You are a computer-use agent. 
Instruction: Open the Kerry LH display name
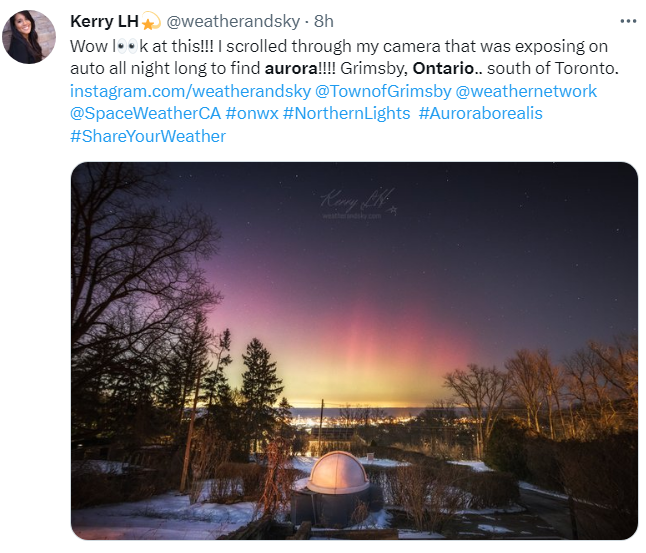tap(104, 21)
